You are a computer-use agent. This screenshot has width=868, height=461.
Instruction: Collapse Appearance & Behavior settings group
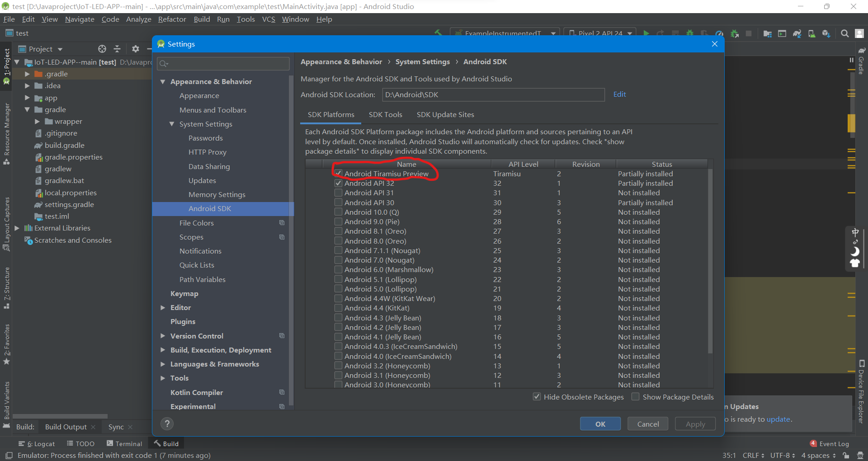pos(163,82)
